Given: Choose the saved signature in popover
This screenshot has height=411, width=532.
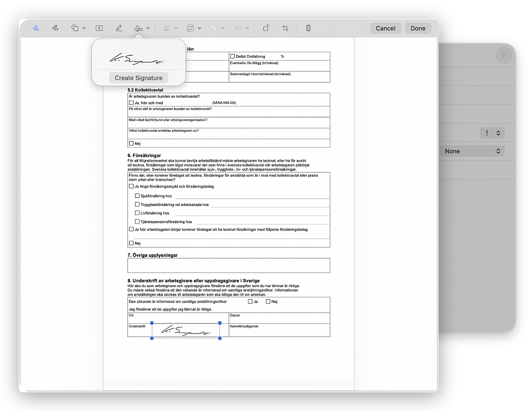Looking at the screenshot, I should 138,58.
